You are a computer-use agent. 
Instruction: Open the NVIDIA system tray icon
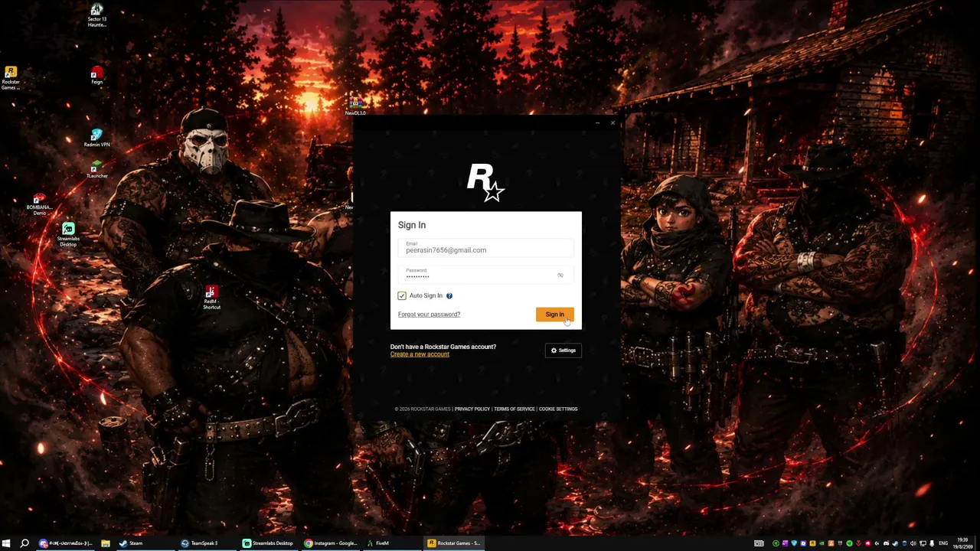[822, 543]
